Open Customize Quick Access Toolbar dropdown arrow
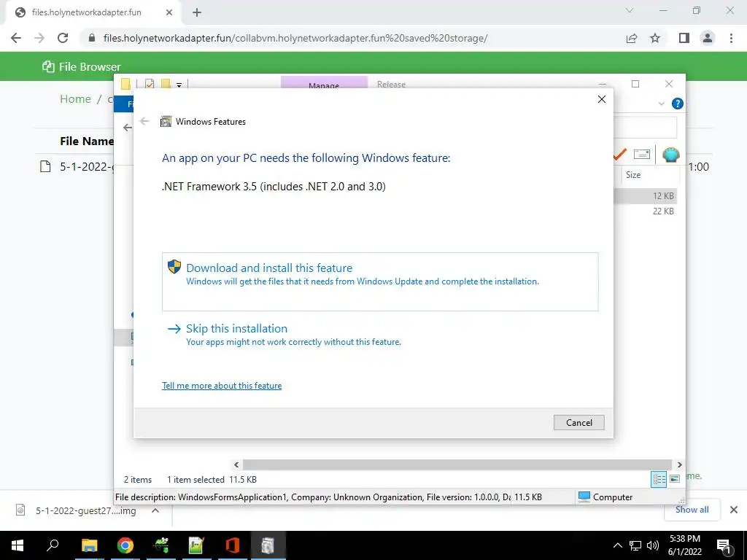The width and height of the screenshot is (747, 560). pos(179,85)
